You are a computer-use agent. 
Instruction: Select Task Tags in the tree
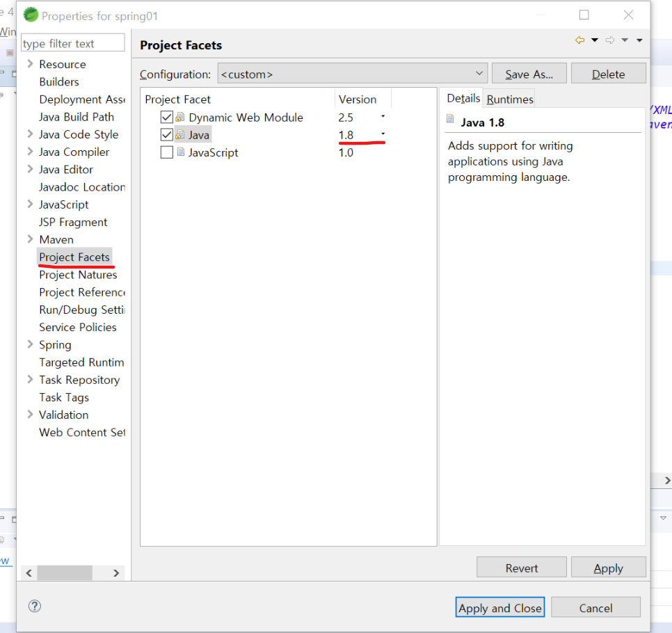[64, 398]
